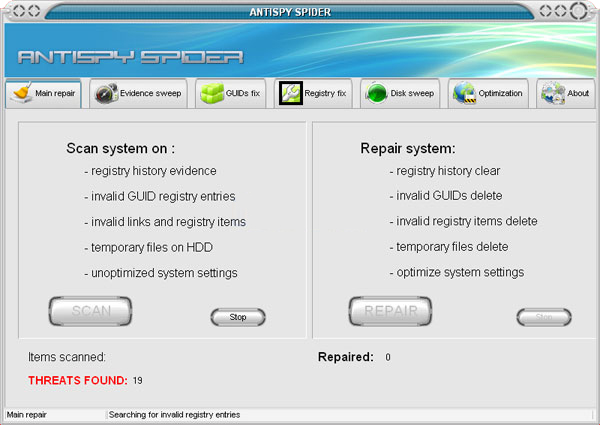This screenshot has height=425, width=600.
Task: Select the Registry fix tab
Action: [x=313, y=93]
